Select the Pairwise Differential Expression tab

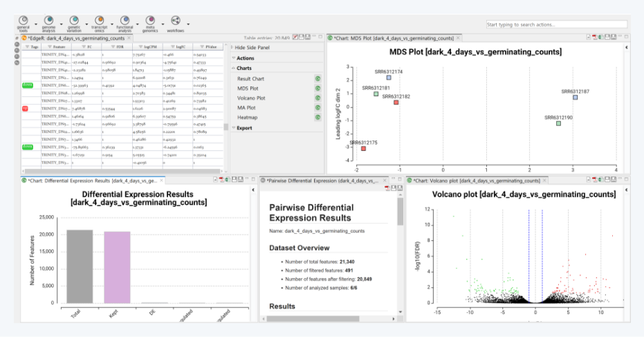pyautogui.click(x=322, y=181)
